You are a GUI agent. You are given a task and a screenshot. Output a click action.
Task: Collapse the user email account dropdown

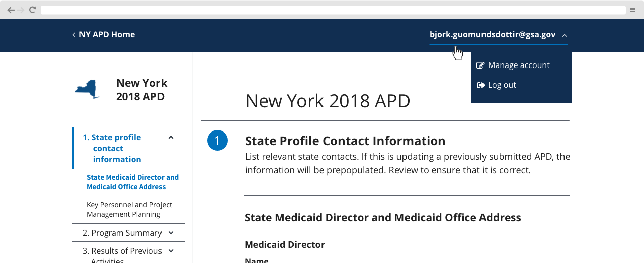(498, 35)
